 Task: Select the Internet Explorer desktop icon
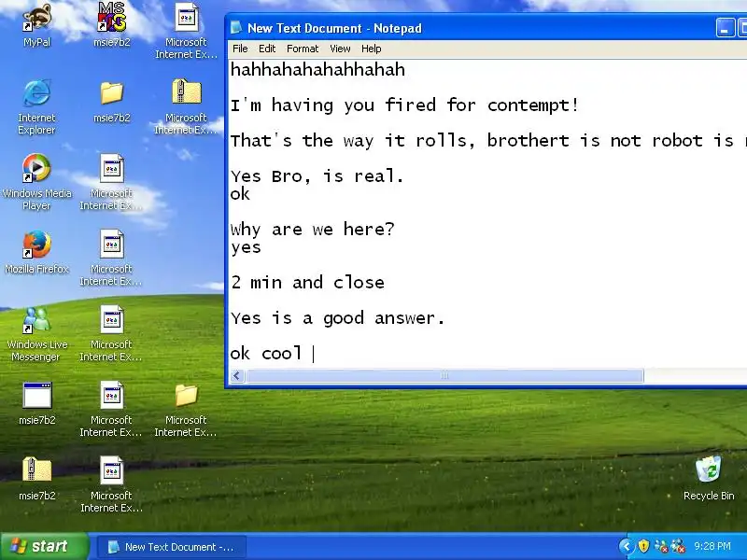(36, 106)
